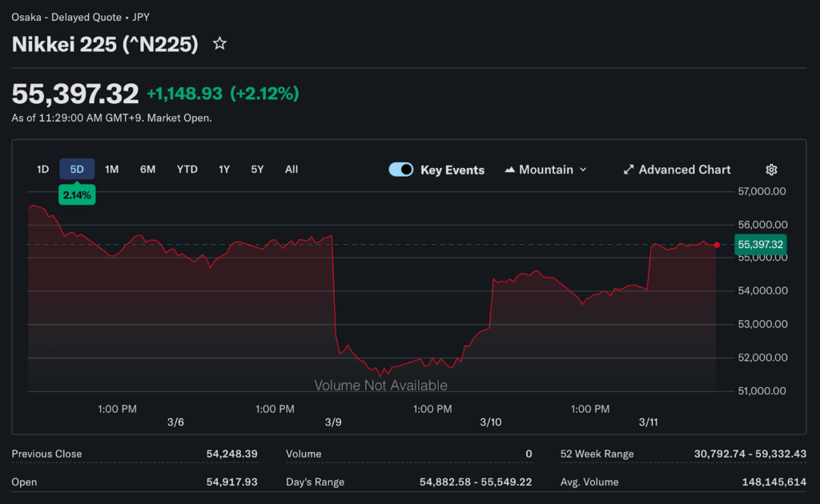Click the 55,397.32 green price tag on axis
Viewport: 820px width, 504px height.
point(760,245)
